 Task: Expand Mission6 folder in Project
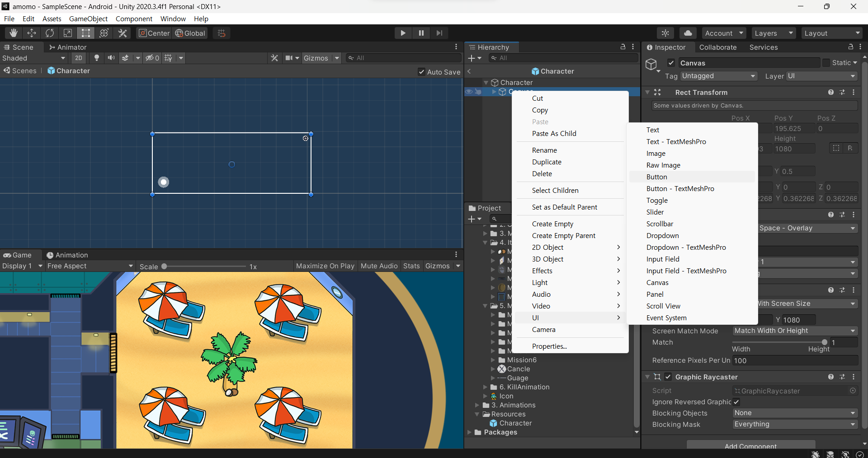(493, 360)
